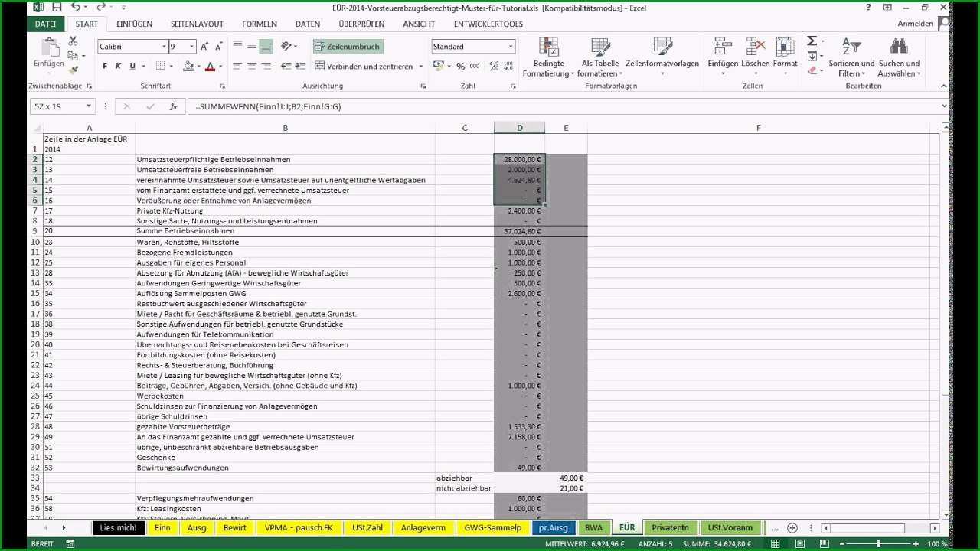The height and width of the screenshot is (551, 980).
Task: Save the workbook via the floppy icon
Action: click(x=55, y=7)
